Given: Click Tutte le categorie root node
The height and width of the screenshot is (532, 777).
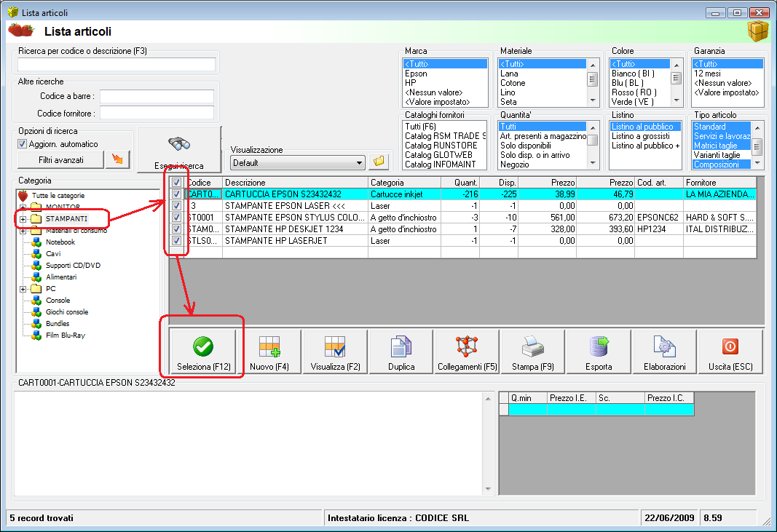Looking at the screenshot, I should (58, 195).
